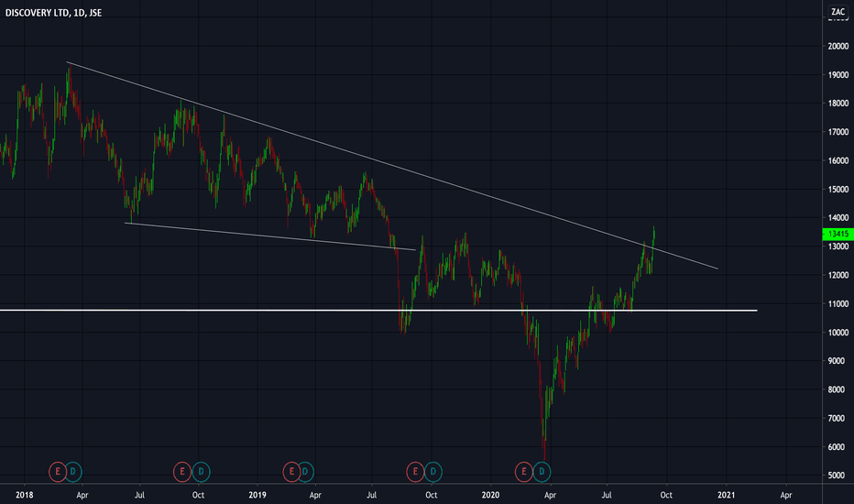Click the 2021 label on the time axis

(x=726, y=495)
